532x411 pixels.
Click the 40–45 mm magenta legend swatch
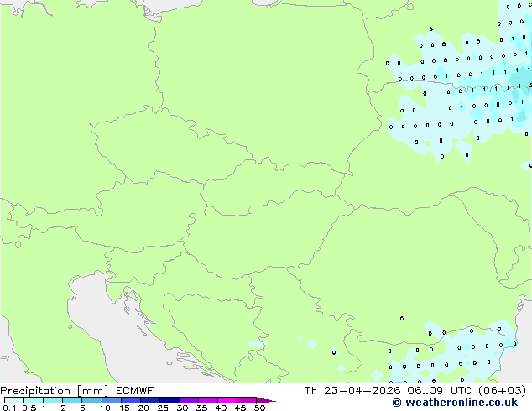227,400
